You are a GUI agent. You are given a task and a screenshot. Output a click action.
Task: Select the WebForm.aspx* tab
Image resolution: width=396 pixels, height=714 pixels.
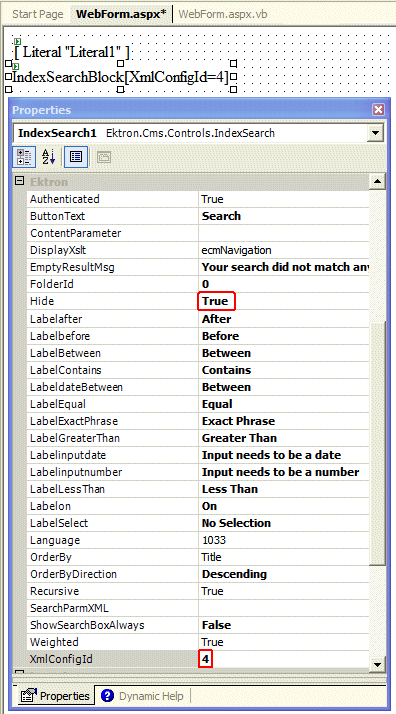[x=121, y=14]
